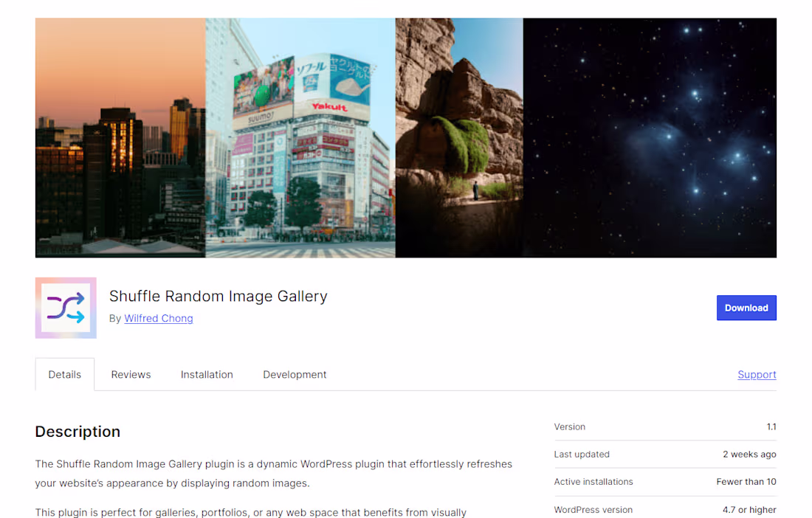Click the starry night sky banner photo
This screenshot has height=518, width=812.
tap(650, 138)
